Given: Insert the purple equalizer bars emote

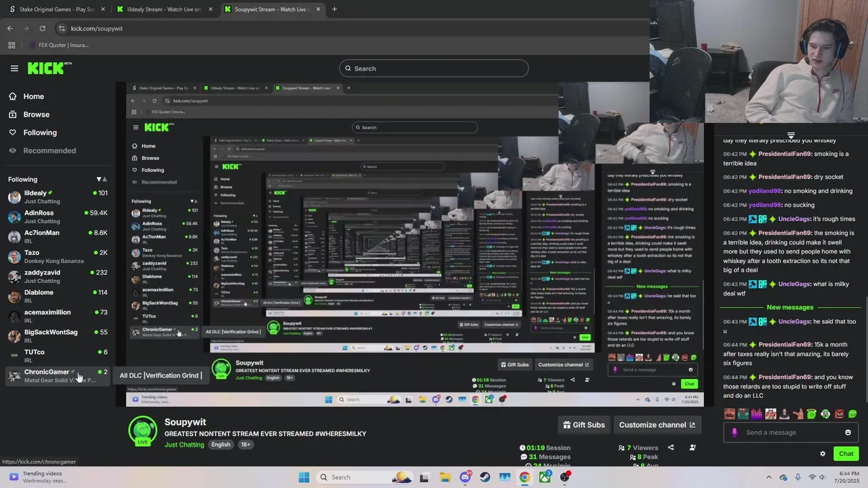Looking at the screenshot, I should [x=757, y=413].
